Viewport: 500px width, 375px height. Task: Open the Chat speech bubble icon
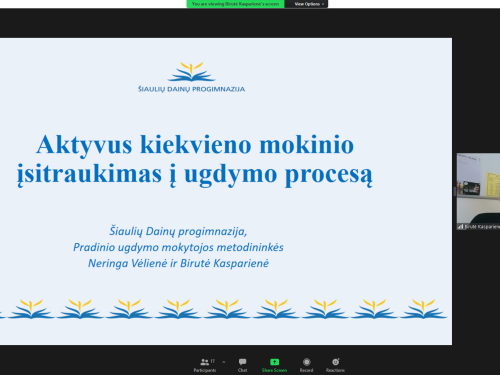tap(242, 362)
